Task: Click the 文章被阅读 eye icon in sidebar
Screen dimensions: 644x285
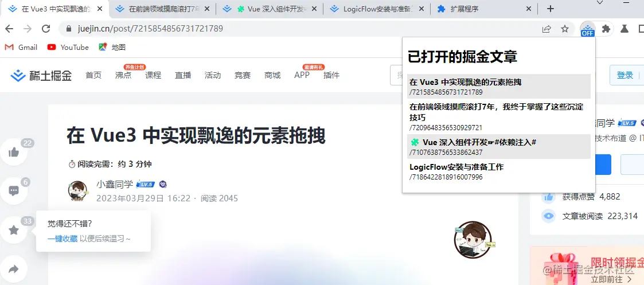Action: pyautogui.click(x=548, y=216)
